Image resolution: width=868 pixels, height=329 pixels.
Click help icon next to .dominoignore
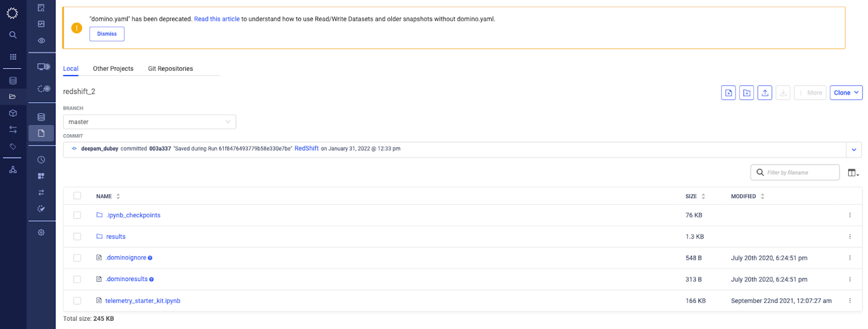pyautogui.click(x=150, y=258)
